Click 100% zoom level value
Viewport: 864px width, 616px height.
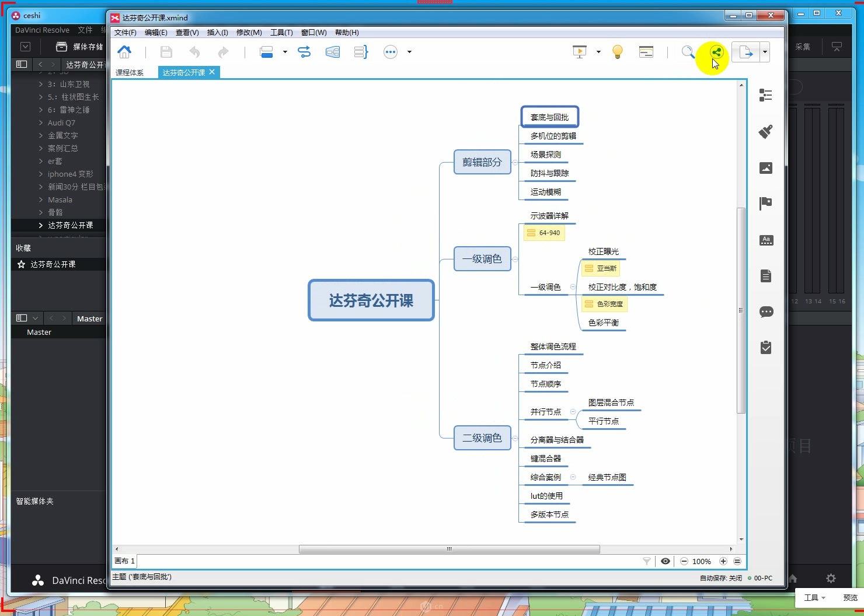pos(702,562)
